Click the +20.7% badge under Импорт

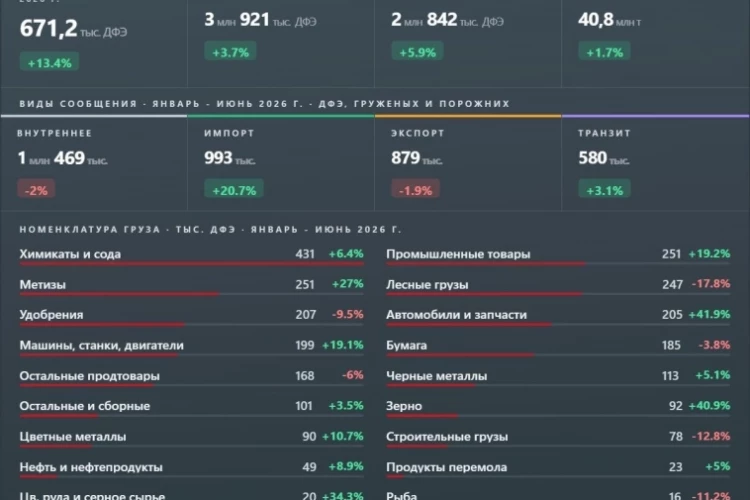(x=234, y=189)
